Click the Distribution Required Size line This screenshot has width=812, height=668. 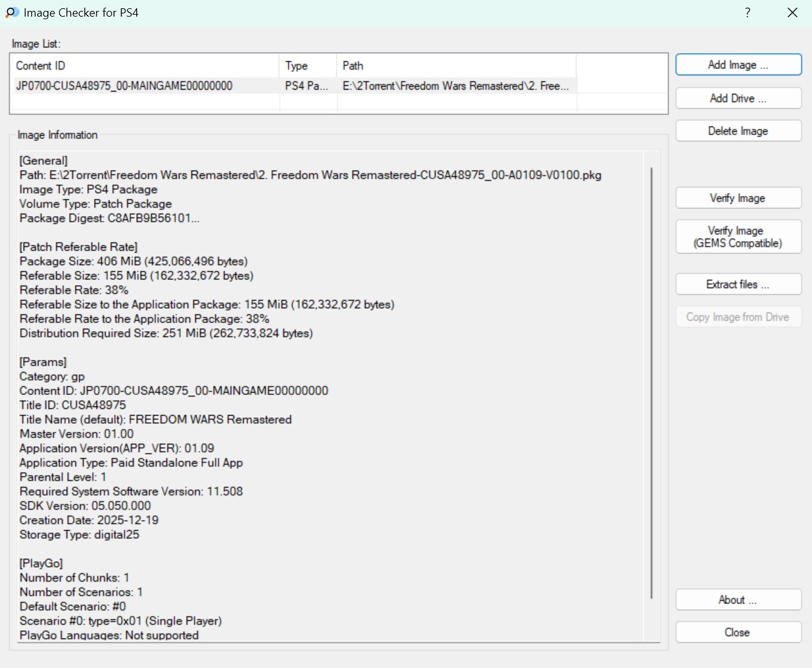(x=166, y=333)
